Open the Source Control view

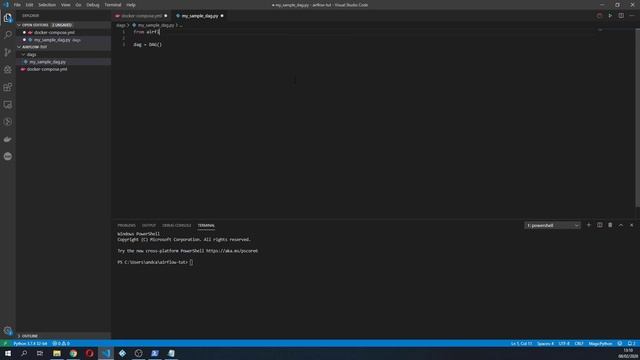8,52
